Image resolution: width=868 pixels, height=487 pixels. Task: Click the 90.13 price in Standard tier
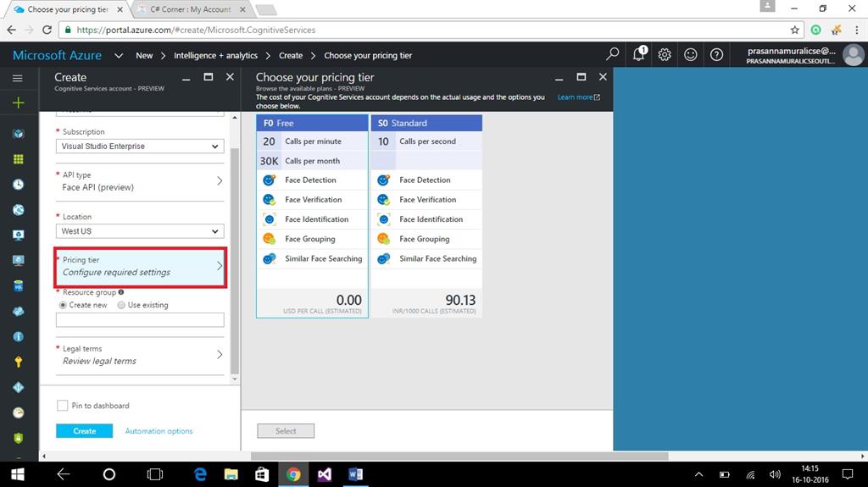(x=460, y=300)
